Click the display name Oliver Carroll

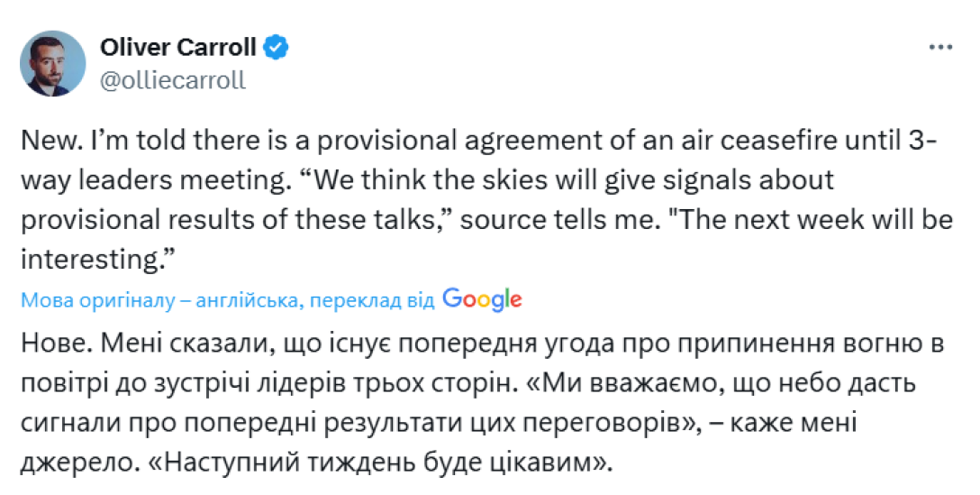click(177, 48)
